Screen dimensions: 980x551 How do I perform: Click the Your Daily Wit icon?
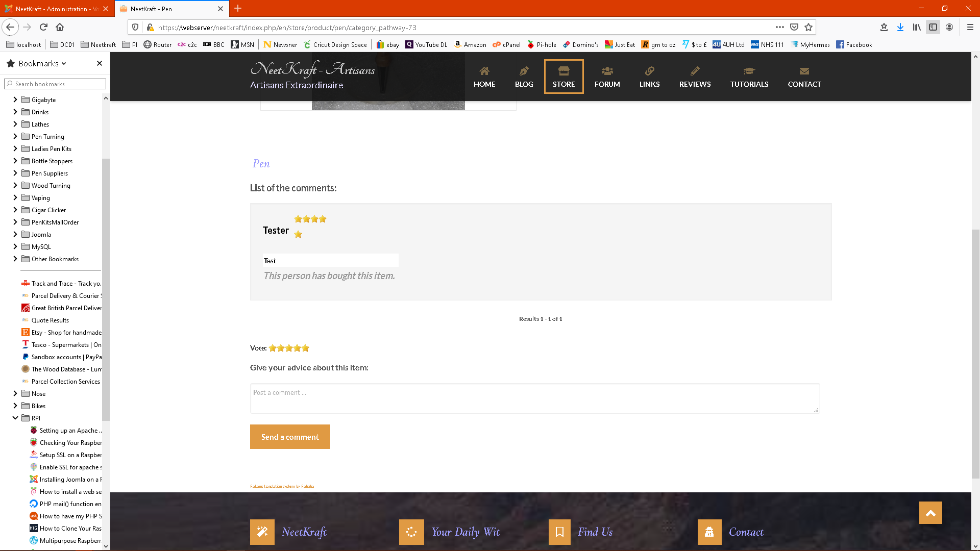[x=411, y=532]
